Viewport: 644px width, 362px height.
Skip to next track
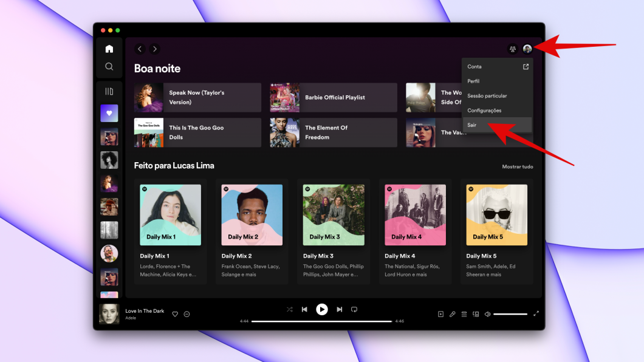339,310
